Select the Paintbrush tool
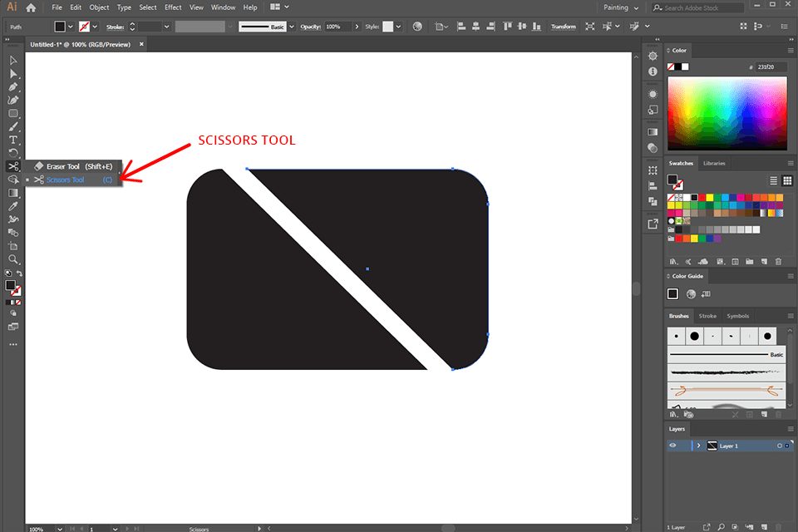This screenshot has width=798, height=532. (x=13, y=126)
